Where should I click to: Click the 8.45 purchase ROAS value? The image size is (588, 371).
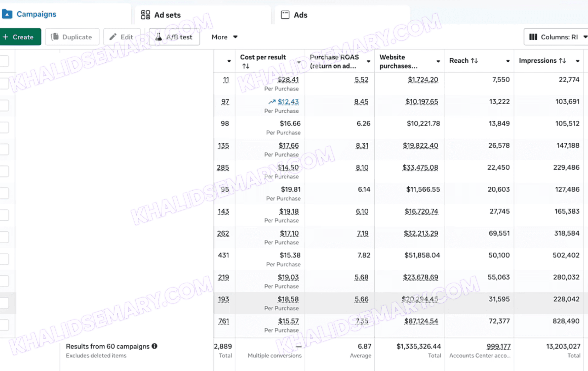click(x=361, y=102)
